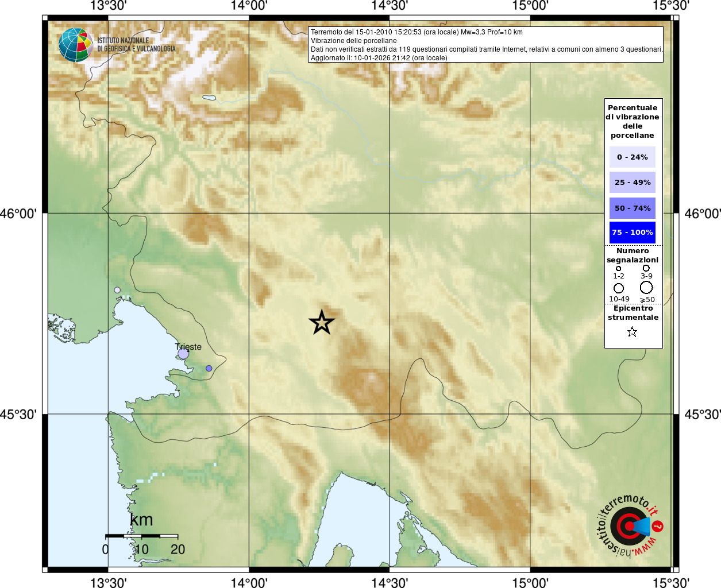721x588 pixels.
Task: Select the small purple circle east of Trieste
Action: (209, 368)
